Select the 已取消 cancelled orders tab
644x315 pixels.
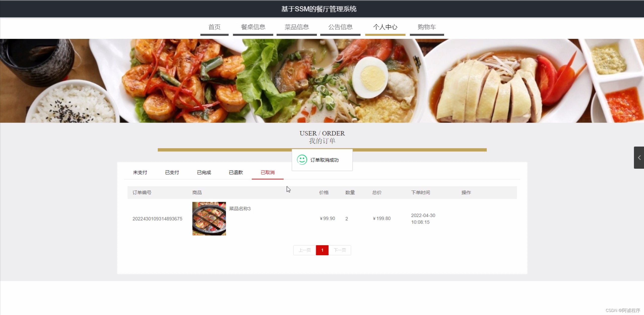click(x=267, y=172)
